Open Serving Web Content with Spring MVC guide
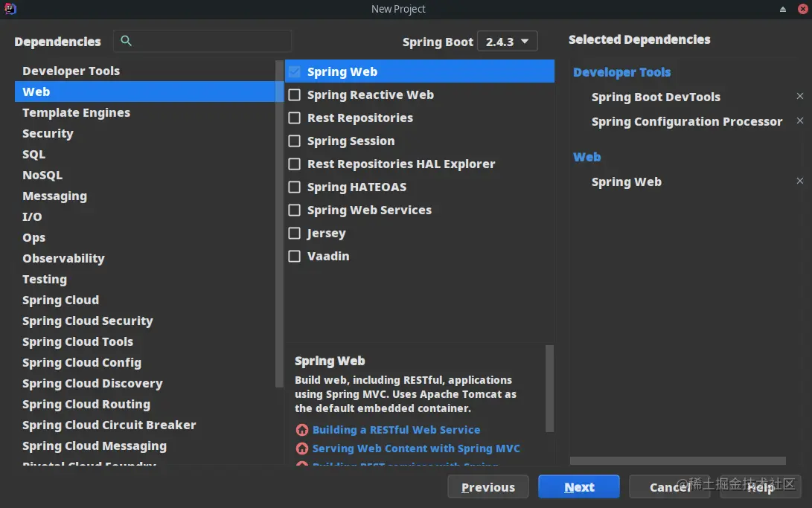812x508 pixels. point(416,448)
